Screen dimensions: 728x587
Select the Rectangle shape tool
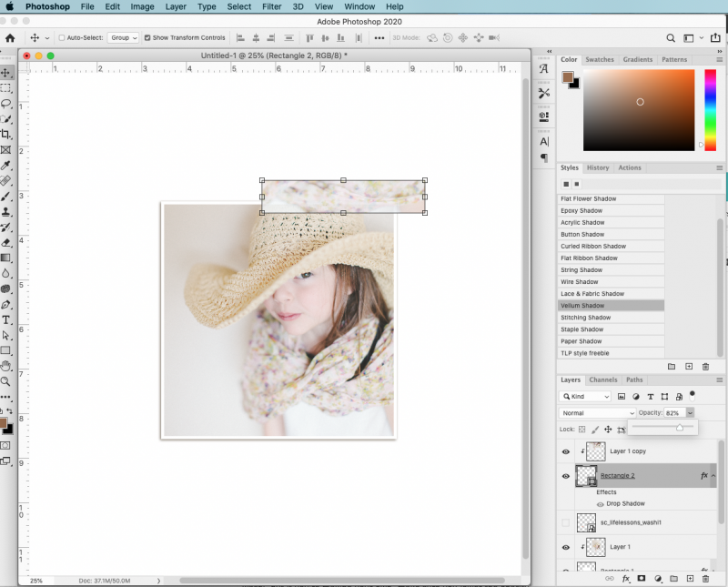6,350
